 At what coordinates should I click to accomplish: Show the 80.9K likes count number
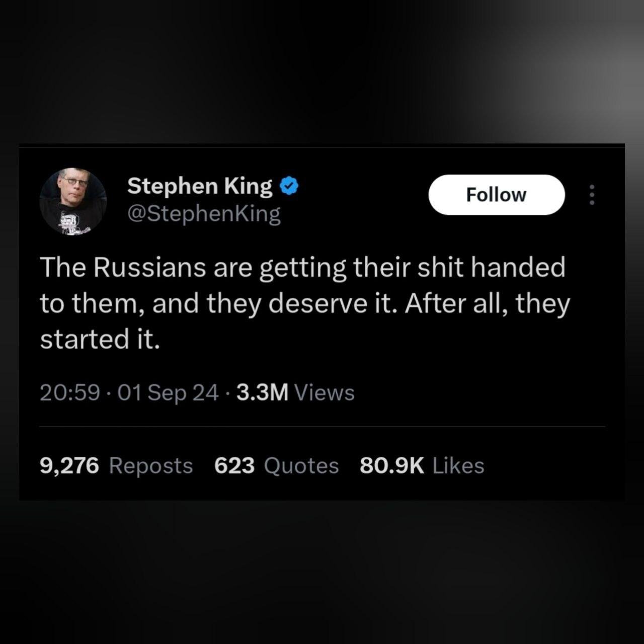click(x=392, y=465)
